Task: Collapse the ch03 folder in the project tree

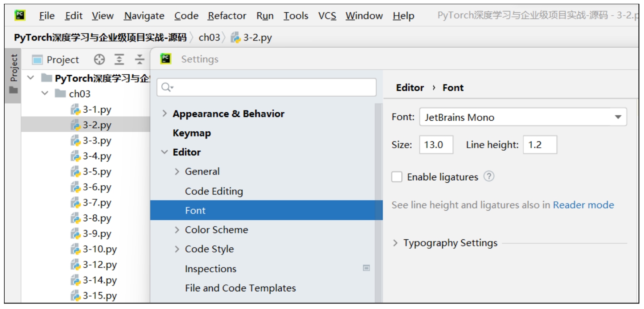Action: [x=45, y=93]
